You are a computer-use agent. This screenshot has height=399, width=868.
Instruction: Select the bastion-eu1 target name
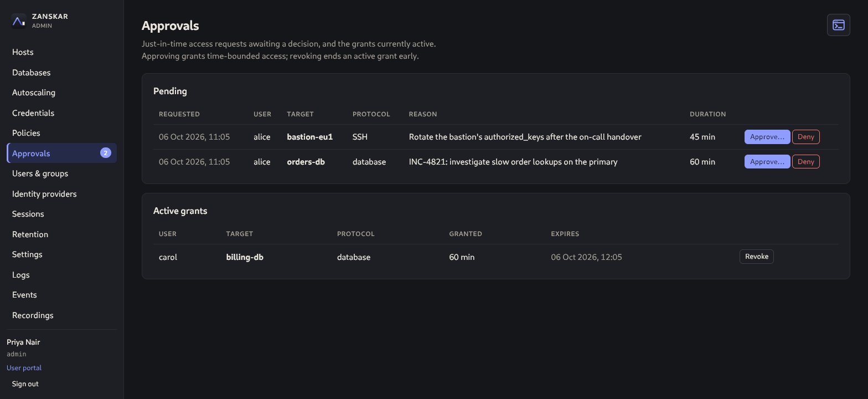[x=309, y=137]
